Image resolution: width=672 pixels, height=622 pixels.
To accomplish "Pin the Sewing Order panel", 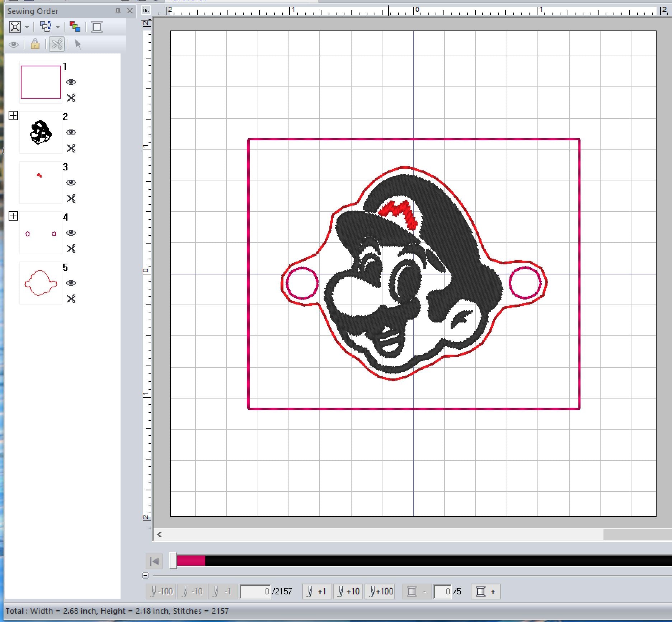I will click(x=118, y=11).
